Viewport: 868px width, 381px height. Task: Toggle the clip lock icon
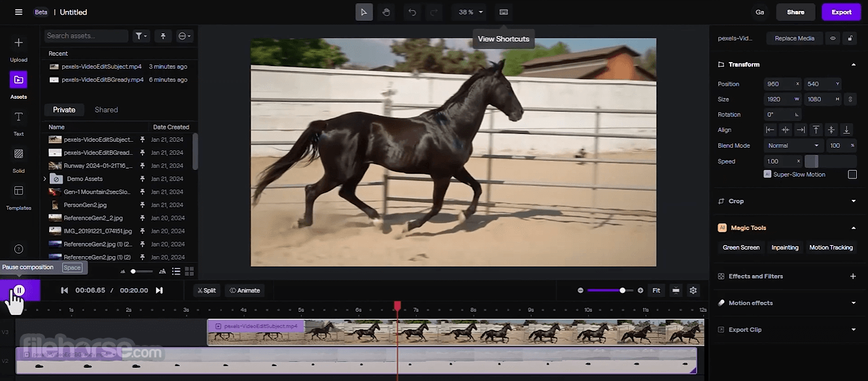[850, 39]
